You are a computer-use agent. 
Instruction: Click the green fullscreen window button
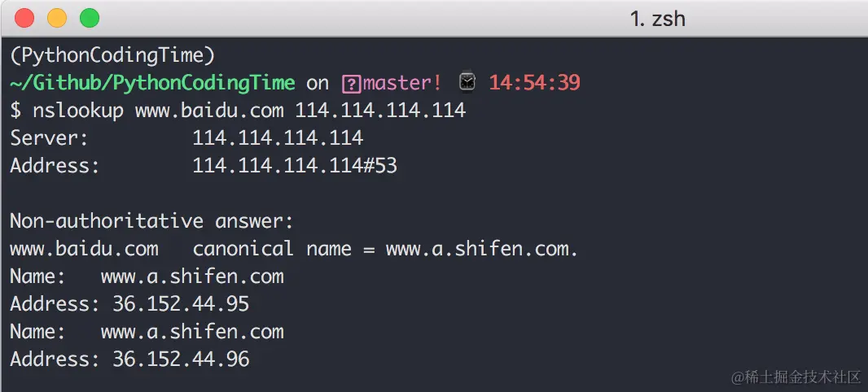tap(90, 18)
